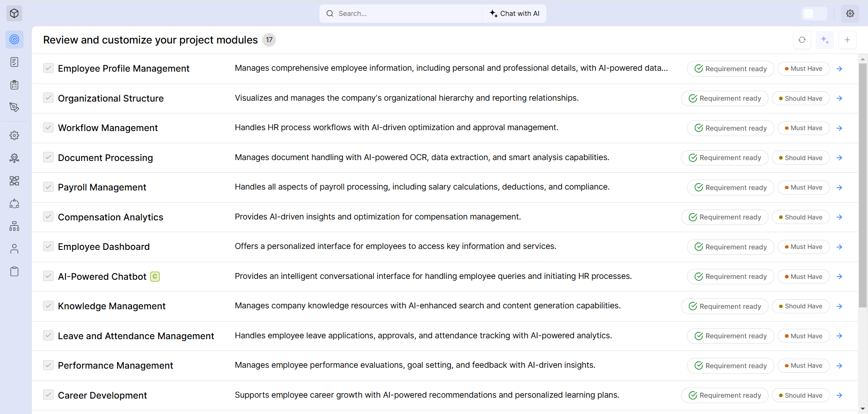Click the module count badge 17
Image resolution: width=868 pixels, height=414 pixels.
[269, 40]
